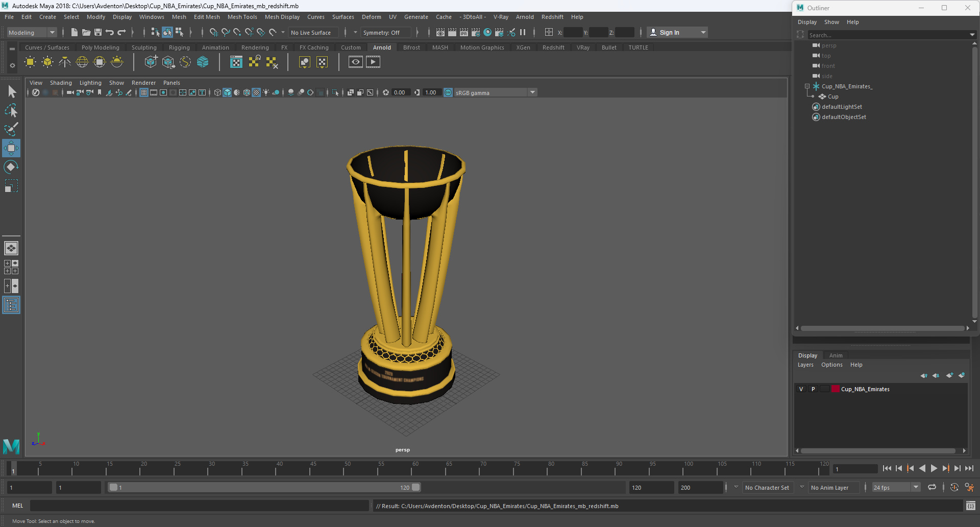Move the display layer up

coord(924,375)
